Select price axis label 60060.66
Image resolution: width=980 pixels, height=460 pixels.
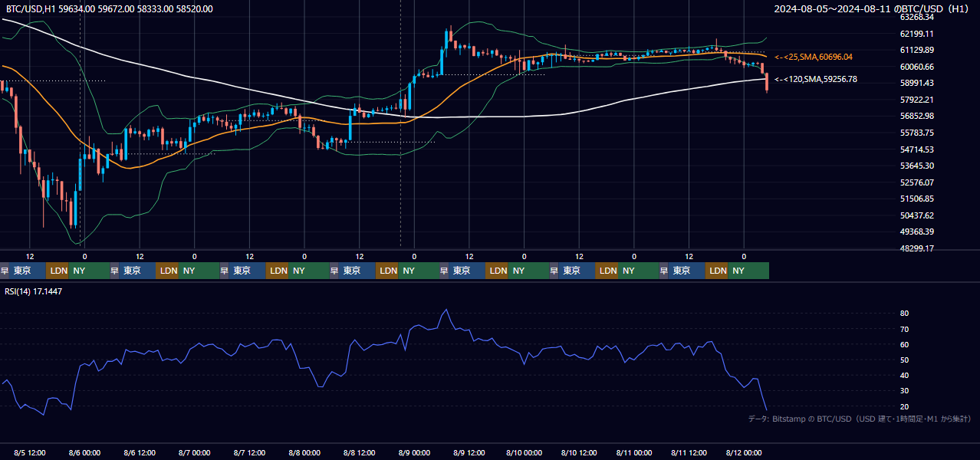pyautogui.click(x=916, y=67)
